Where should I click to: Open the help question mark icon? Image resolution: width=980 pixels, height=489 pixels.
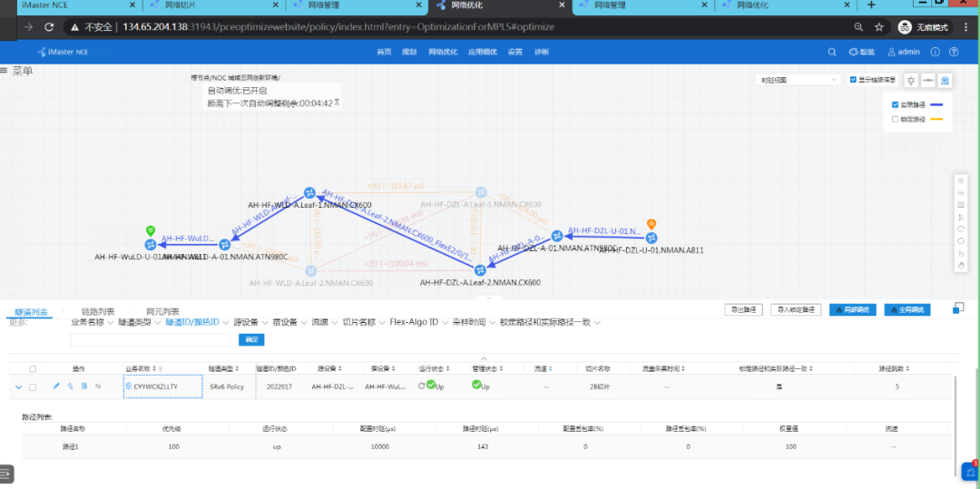pyautogui.click(x=953, y=52)
